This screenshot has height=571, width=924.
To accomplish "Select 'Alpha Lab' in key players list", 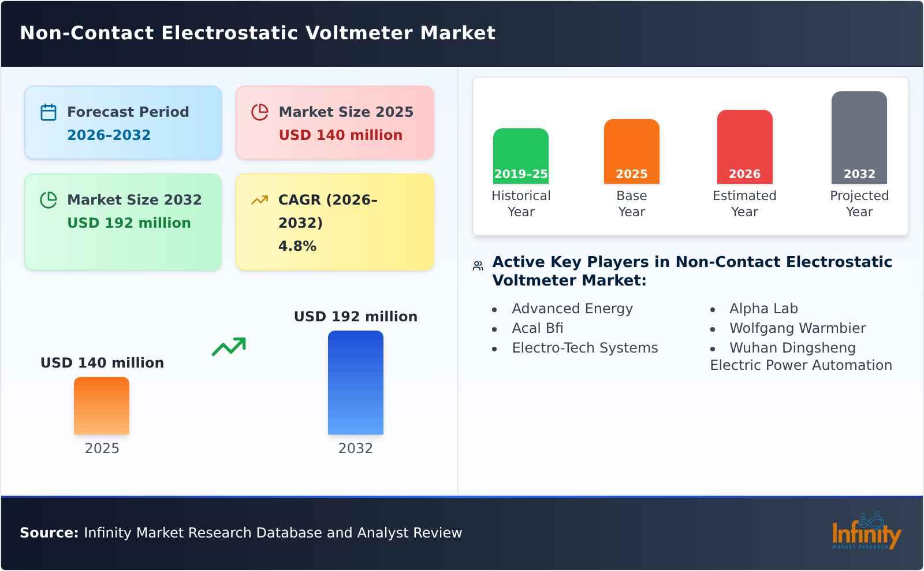I will [x=763, y=309].
